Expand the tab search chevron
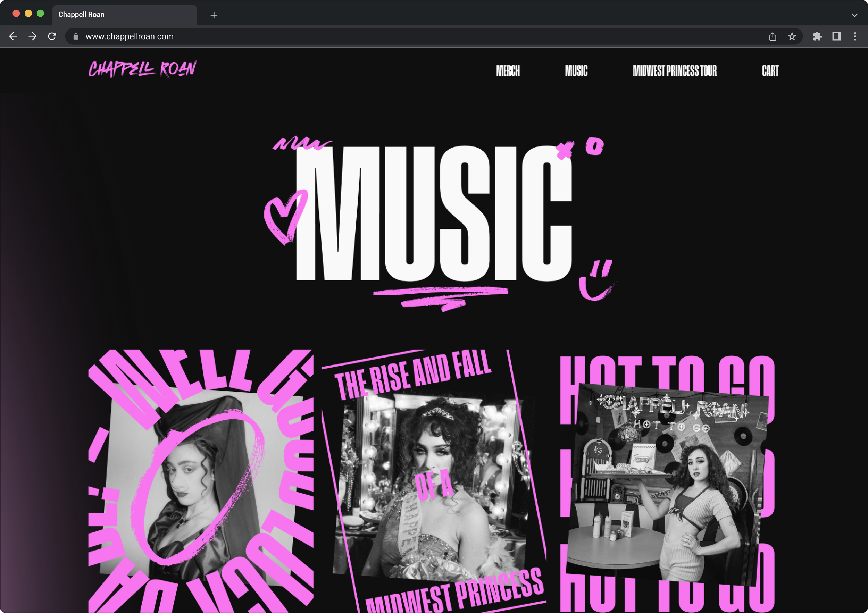Image resolution: width=868 pixels, height=613 pixels. click(x=854, y=15)
